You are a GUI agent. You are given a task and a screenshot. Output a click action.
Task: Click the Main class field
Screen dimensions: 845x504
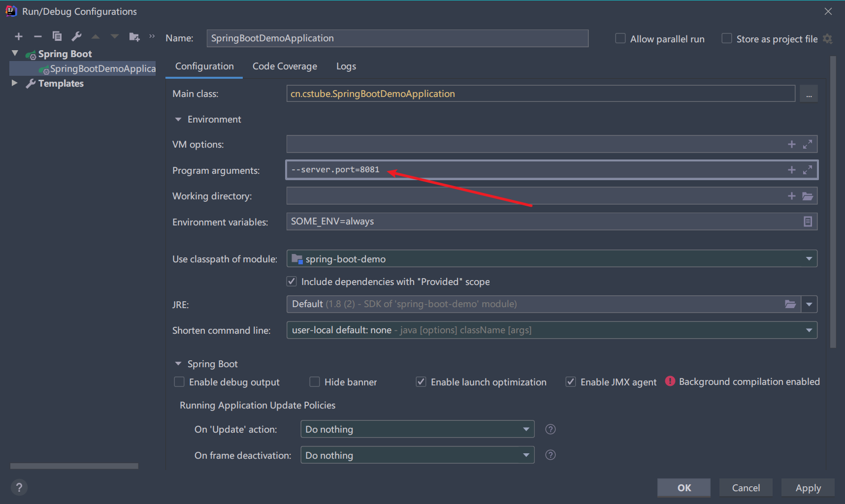(541, 94)
